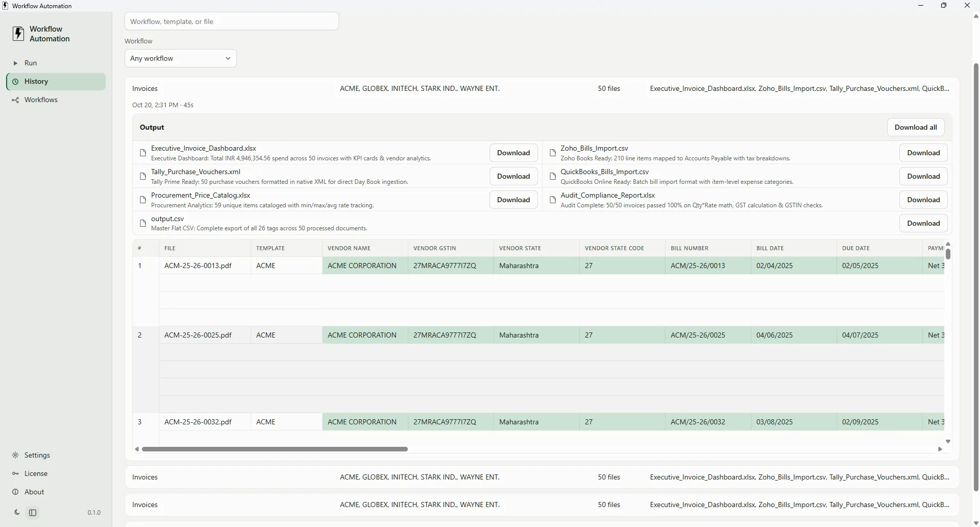Click file icon beside Tally_Purchase_Vouchers.xml
The width and height of the screenshot is (980, 527).
pos(143,176)
